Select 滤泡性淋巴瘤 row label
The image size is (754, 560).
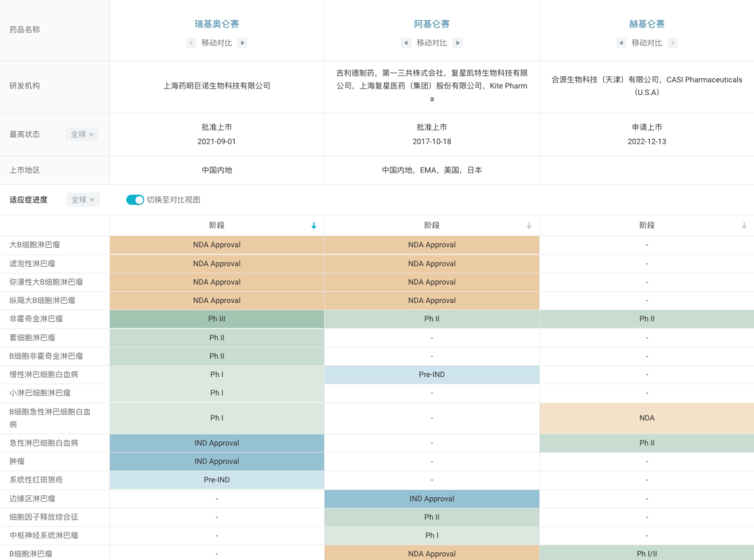(32, 264)
